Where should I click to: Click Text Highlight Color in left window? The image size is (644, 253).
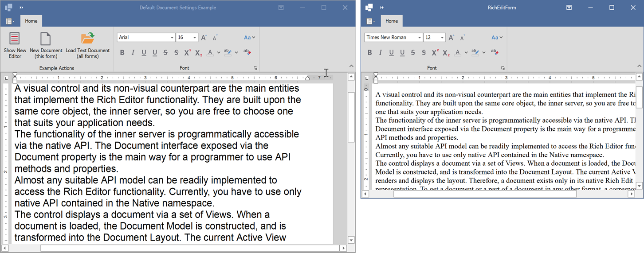228,52
